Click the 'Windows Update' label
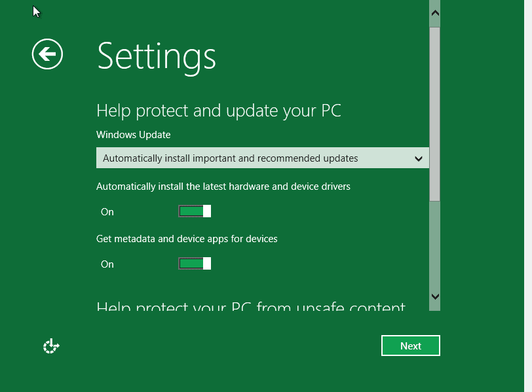 pyautogui.click(x=134, y=135)
